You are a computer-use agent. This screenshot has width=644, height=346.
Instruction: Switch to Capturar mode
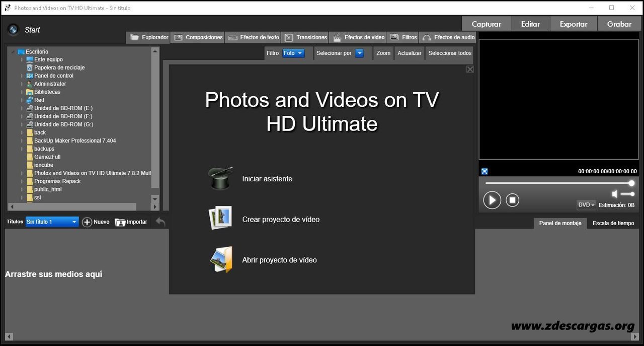pyautogui.click(x=487, y=24)
